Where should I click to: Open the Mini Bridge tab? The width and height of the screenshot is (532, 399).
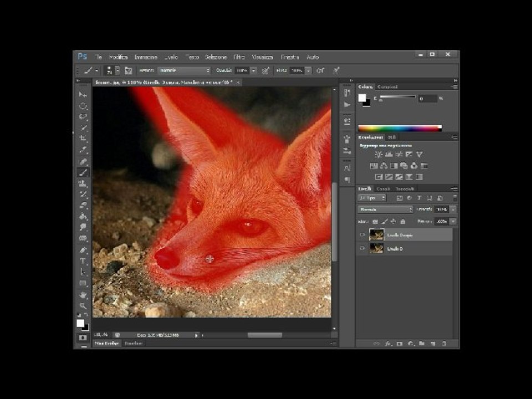(x=106, y=344)
